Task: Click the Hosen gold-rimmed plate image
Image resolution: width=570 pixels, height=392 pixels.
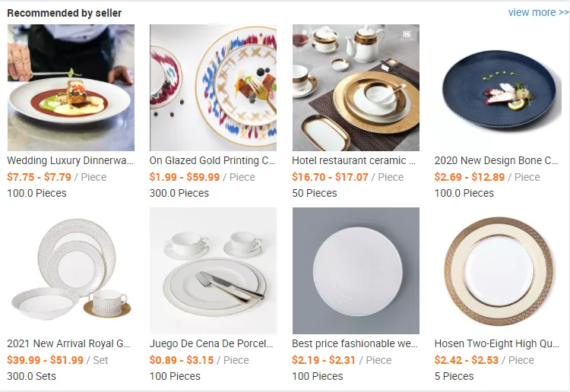Action: coord(499,270)
